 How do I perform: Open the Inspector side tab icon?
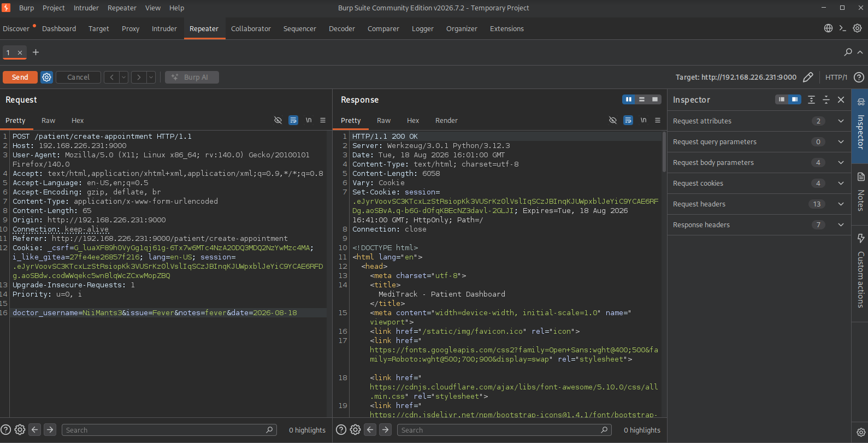pos(861,102)
